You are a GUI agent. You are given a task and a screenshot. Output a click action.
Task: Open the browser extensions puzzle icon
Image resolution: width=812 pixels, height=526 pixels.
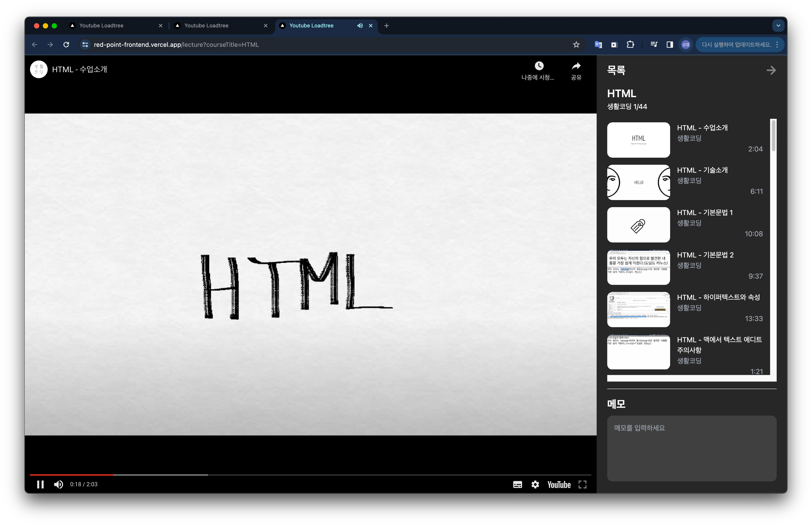click(x=630, y=45)
